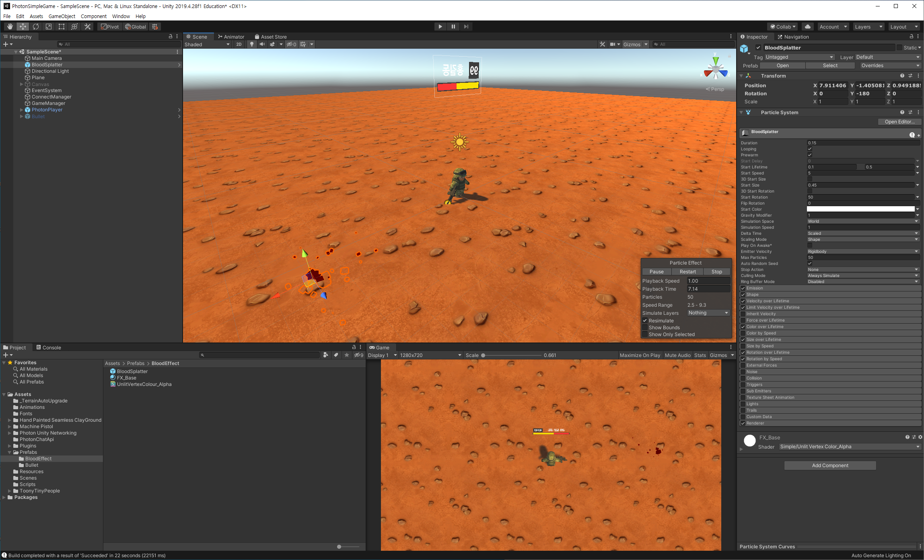Screen dimensions: 924x560
Task: Toggle Resimulate checkbox in Particle Effect
Action: 645,321
